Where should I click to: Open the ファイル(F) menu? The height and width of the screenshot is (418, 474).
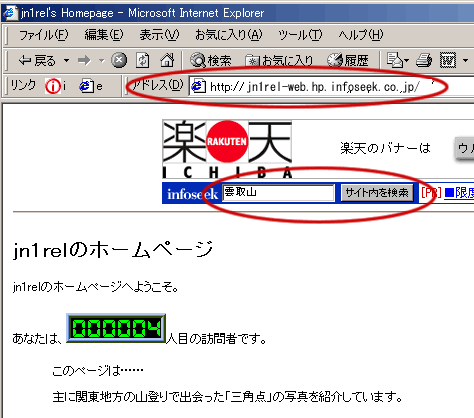click(44, 35)
